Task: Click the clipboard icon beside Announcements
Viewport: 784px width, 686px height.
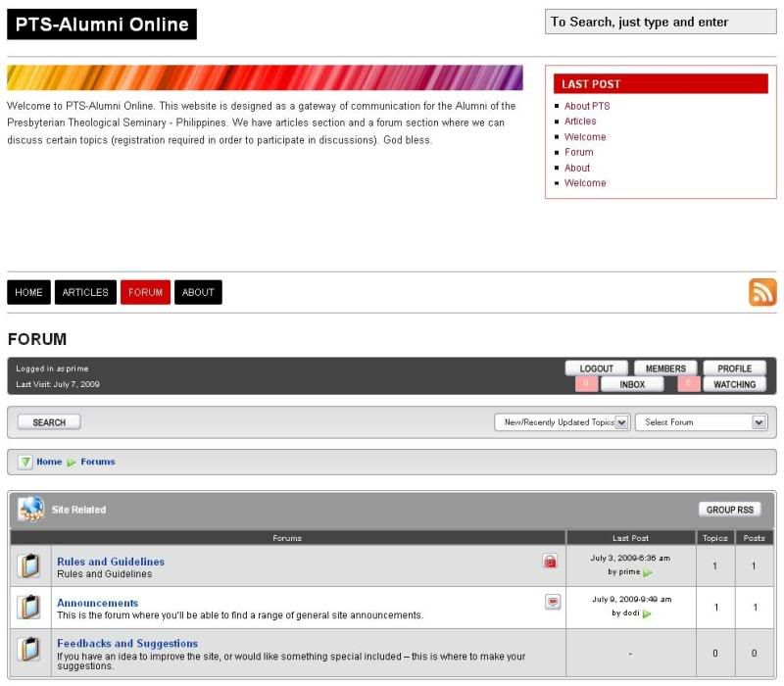Action: (x=29, y=607)
